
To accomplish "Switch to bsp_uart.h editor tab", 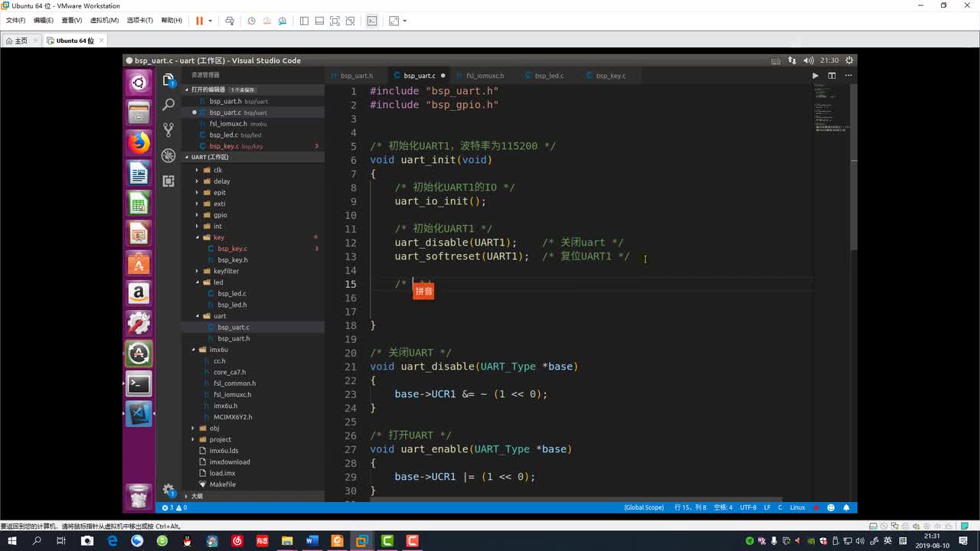I will click(x=356, y=76).
